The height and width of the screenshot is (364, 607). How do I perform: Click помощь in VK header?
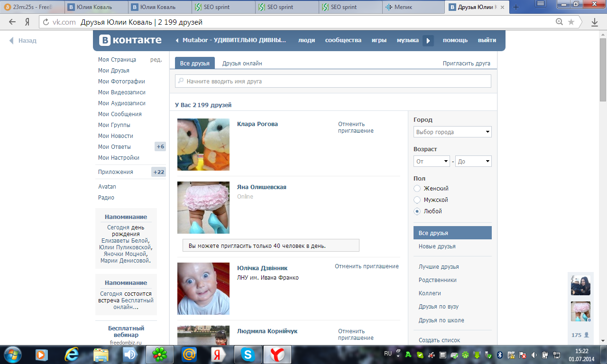pos(455,40)
